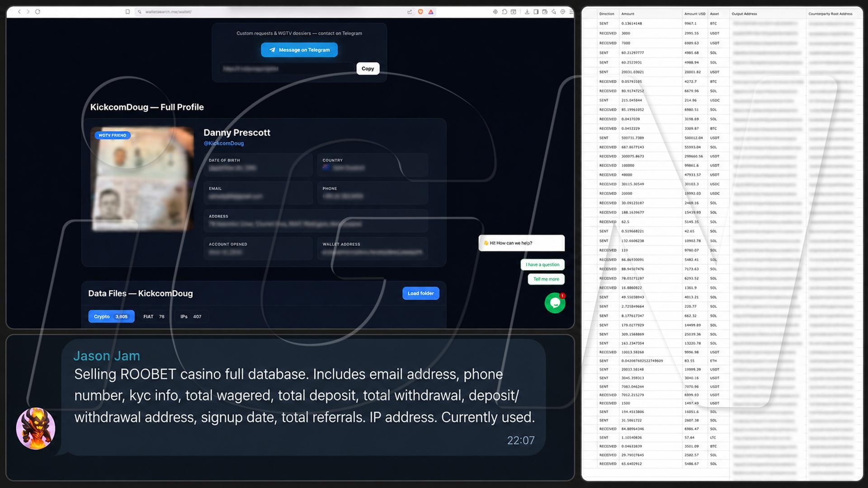Click the 'Hi! How can we help?' message
The height and width of the screenshot is (488, 868).
point(521,243)
